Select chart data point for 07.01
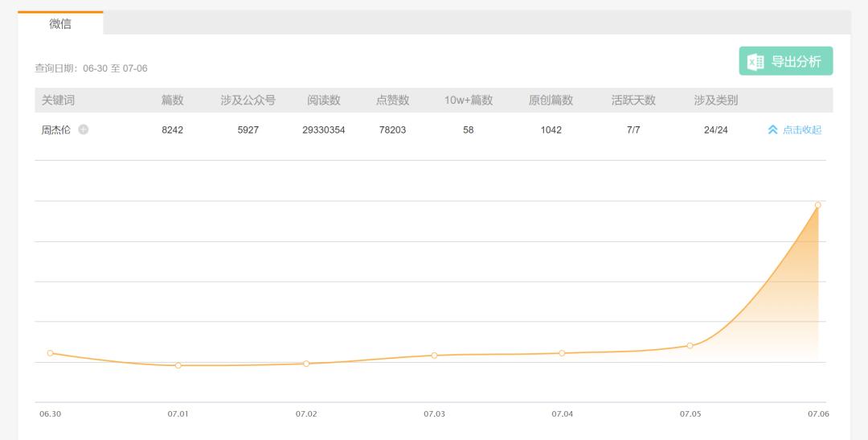868x440 pixels. tap(178, 365)
